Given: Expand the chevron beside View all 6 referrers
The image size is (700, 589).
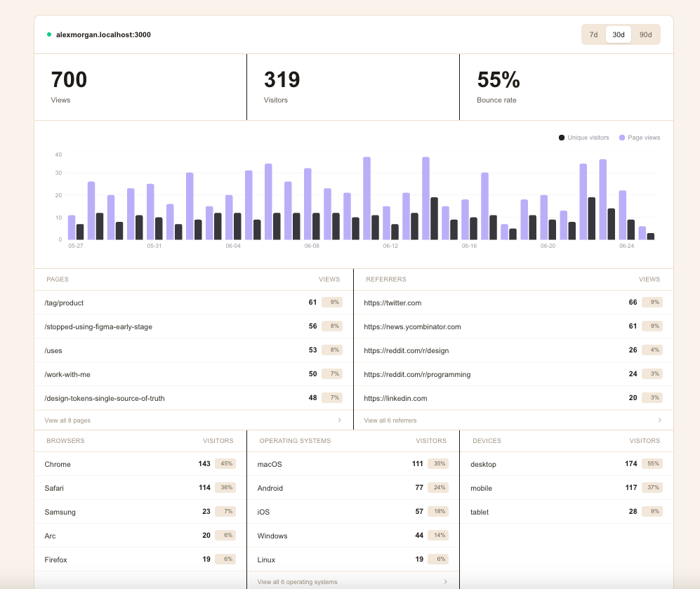Looking at the screenshot, I should click(660, 421).
